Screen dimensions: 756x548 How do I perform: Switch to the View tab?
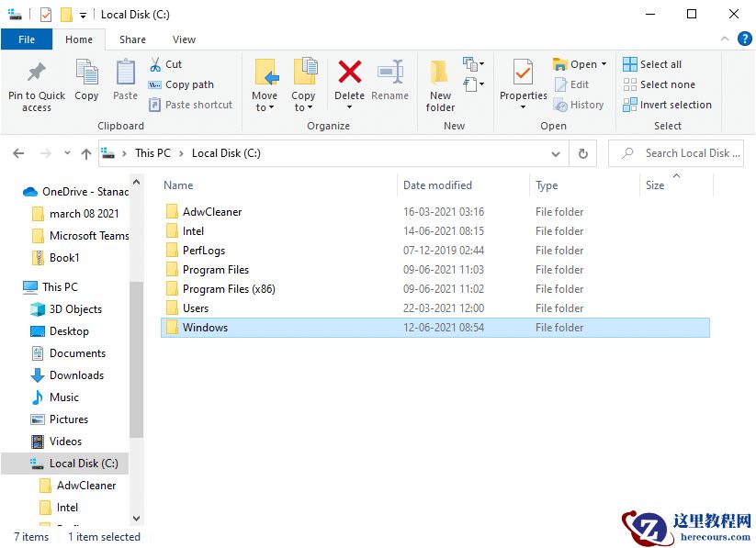(x=184, y=39)
